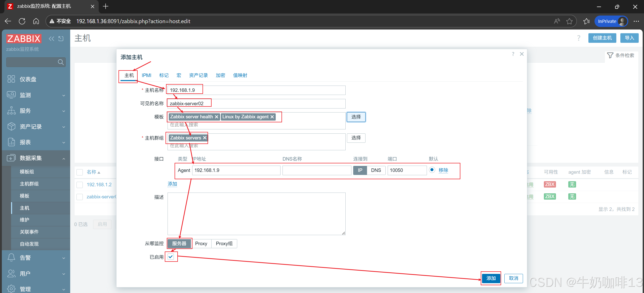The image size is (644, 293).
Task: Click the sidebar search magnifier icon
Action: (61, 62)
